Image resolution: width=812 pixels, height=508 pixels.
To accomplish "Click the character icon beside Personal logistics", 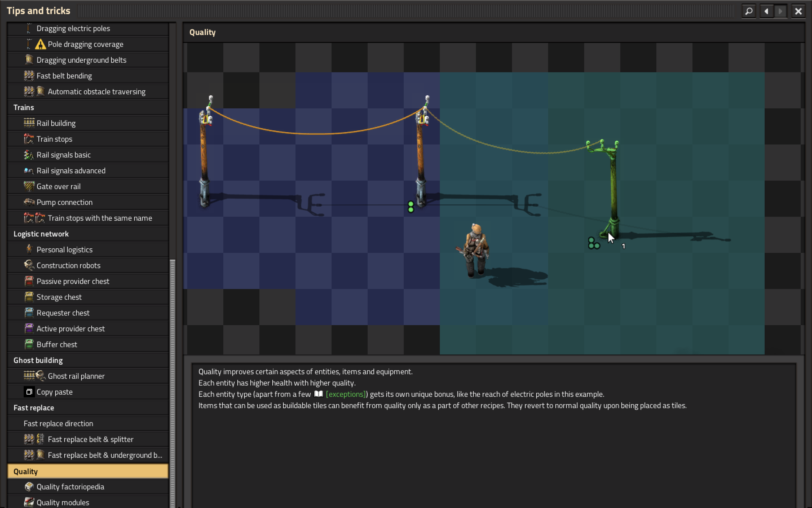I will (29, 249).
